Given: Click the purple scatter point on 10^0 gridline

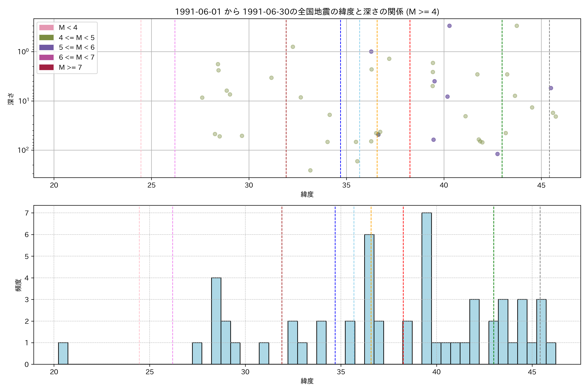Looking at the screenshot, I should [x=371, y=51].
